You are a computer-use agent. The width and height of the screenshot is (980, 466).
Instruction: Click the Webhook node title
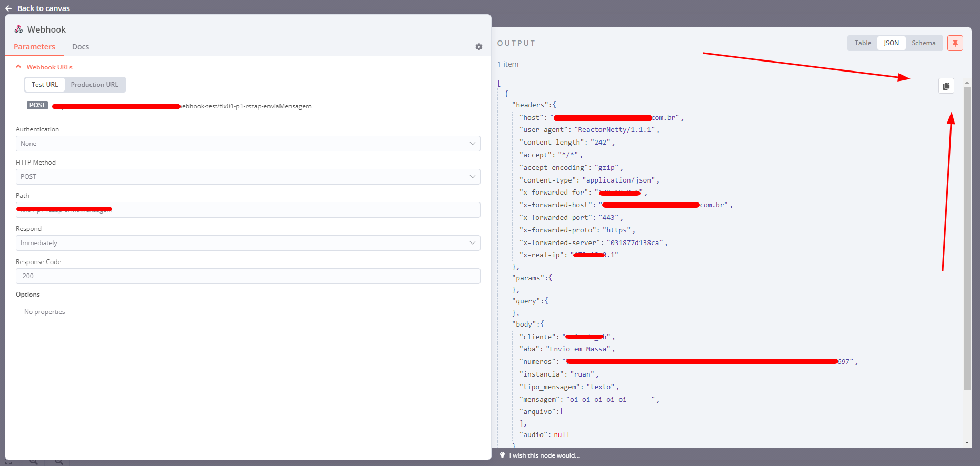click(46, 29)
